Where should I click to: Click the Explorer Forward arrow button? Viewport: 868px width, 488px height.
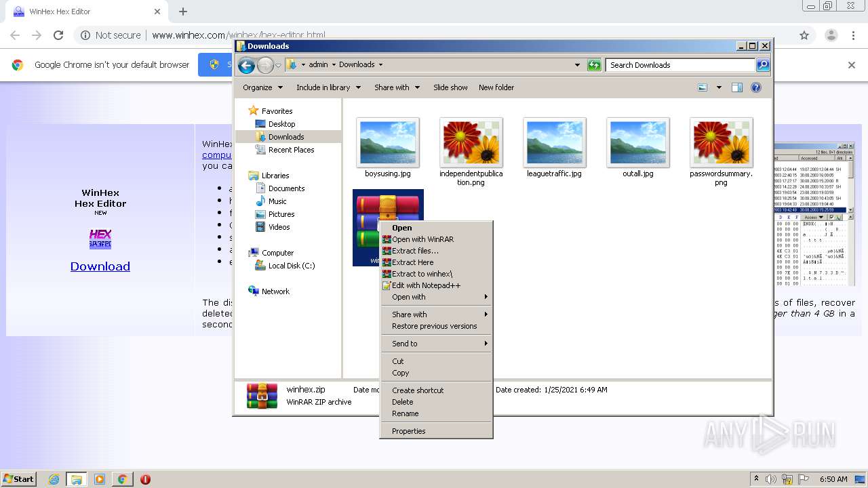265,65
